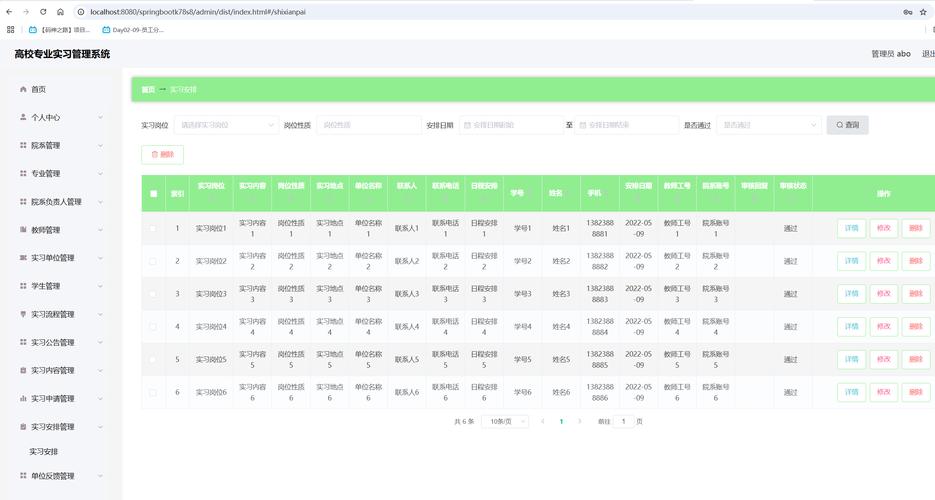
Task: Click the home icon beside 首页 in sidebar
Action: 23,89
